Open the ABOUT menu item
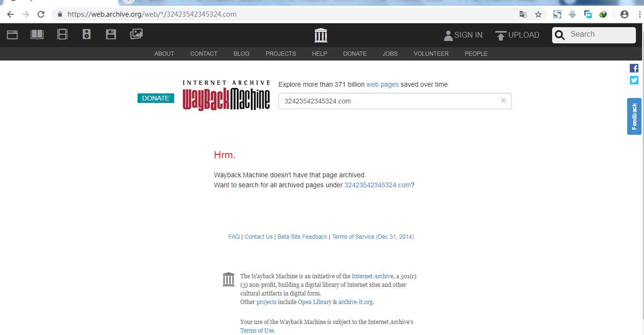 [164, 54]
